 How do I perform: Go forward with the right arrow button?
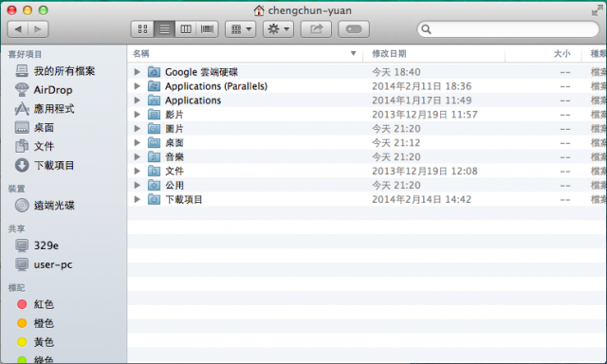pyautogui.click(x=38, y=29)
